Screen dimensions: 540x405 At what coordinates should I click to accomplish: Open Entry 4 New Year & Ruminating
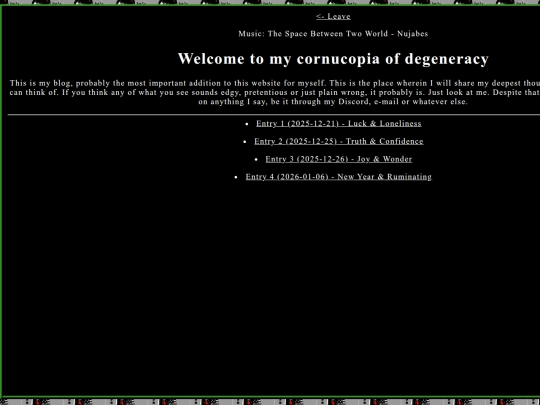(x=339, y=177)
